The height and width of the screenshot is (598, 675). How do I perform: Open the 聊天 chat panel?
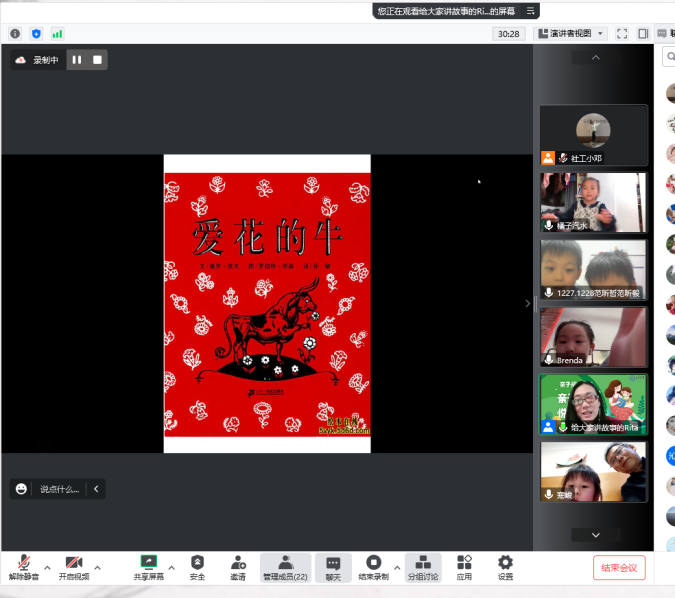pos(333,568)
